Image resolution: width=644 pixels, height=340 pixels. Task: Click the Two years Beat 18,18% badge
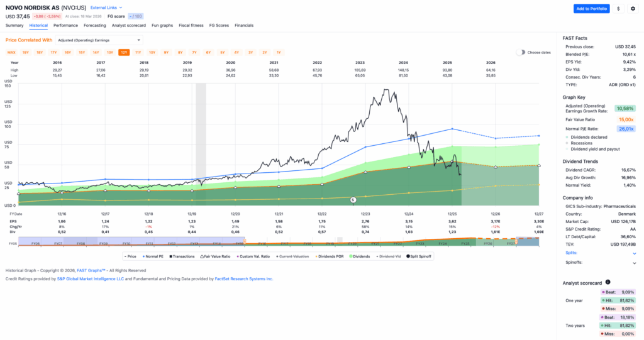[x=618, y=317]
